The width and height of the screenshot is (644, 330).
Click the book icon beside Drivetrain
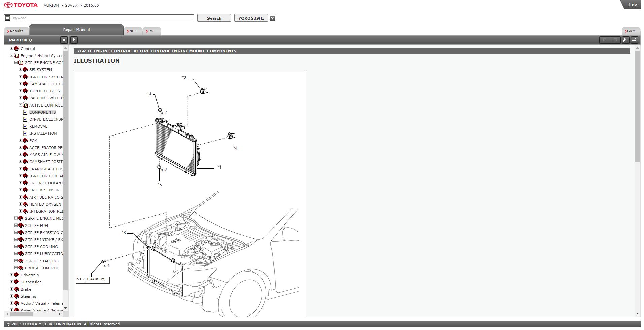pos(16,275)
